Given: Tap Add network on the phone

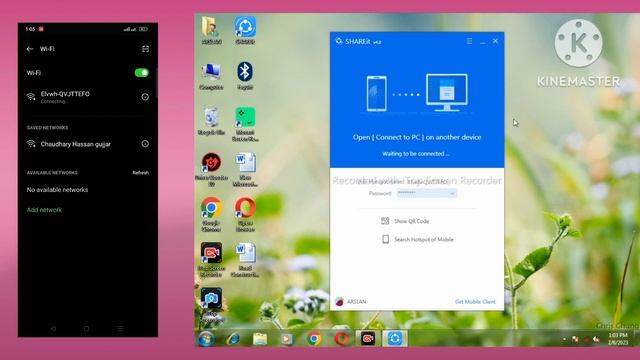Looking at the screenshot, I should pos(44,210).
